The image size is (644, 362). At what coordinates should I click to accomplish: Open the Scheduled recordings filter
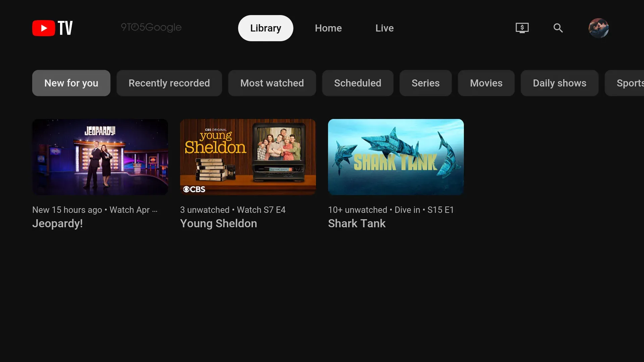click(x=358, y=83)
